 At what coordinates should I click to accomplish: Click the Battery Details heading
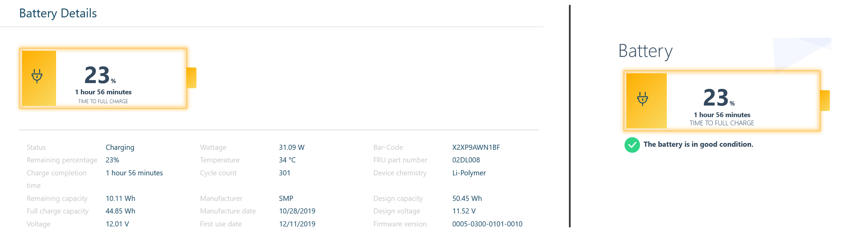click(58, 13)
